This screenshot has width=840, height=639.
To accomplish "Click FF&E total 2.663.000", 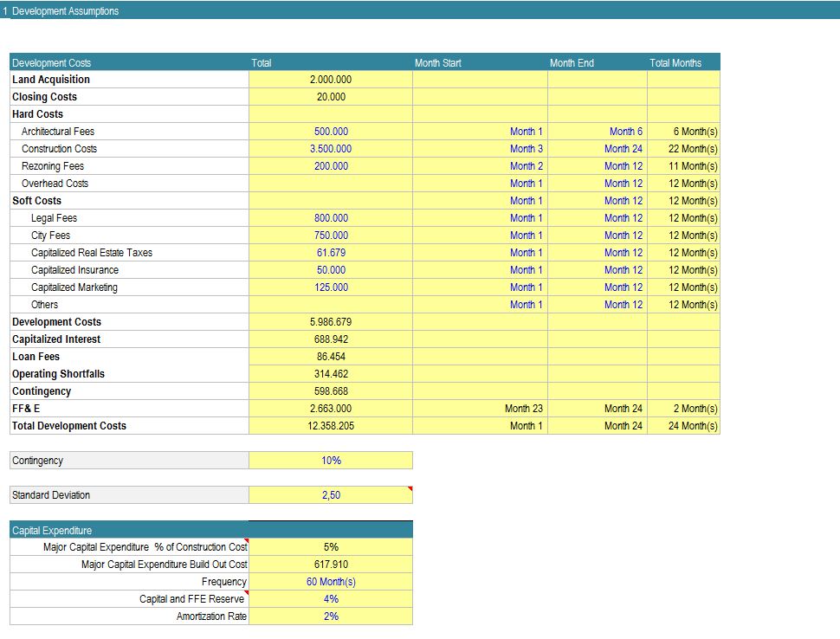I will coord(331,408).
